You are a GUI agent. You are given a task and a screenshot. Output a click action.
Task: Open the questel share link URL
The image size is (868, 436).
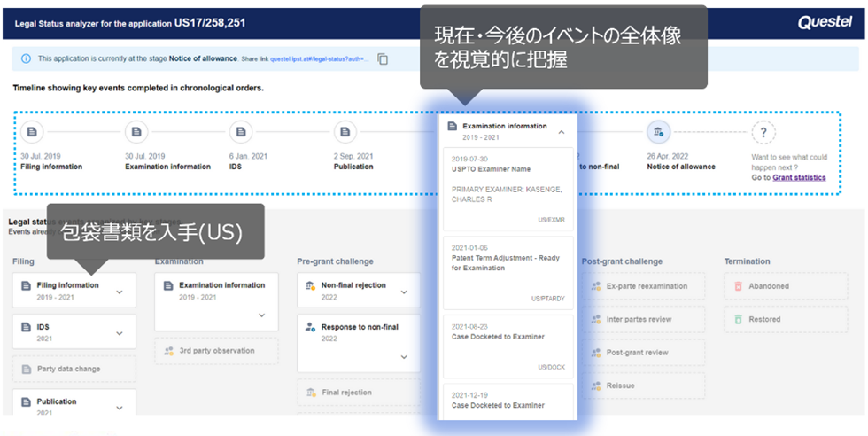click(x=319, y=58)
